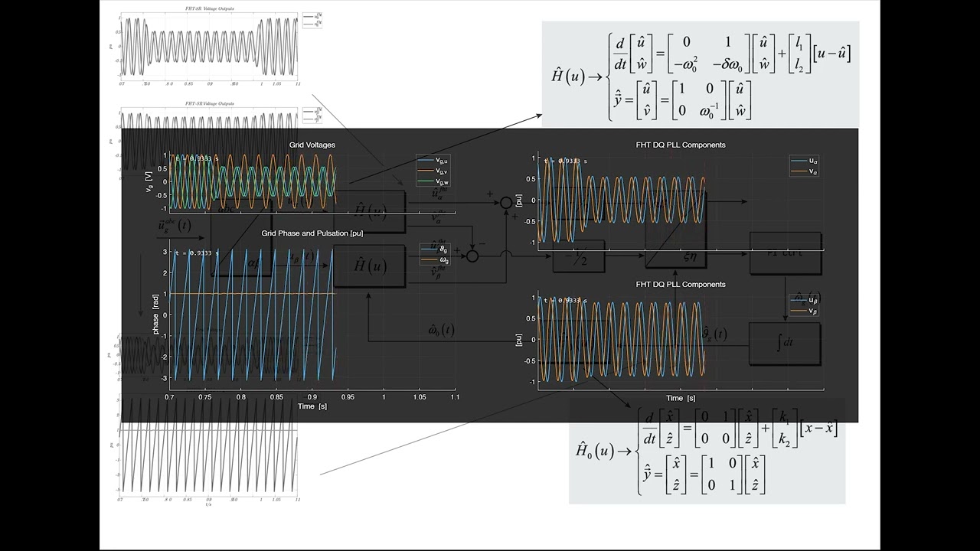980x551 pixels.
Task: Click the plus-plus summation junction
Action: 505,203
